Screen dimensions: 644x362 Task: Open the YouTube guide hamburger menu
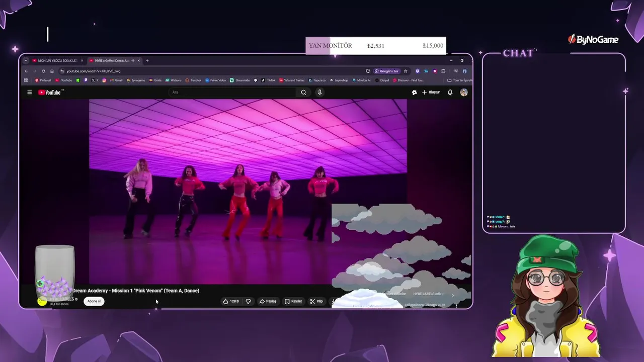pyautogui.click(x=30, y=93)
